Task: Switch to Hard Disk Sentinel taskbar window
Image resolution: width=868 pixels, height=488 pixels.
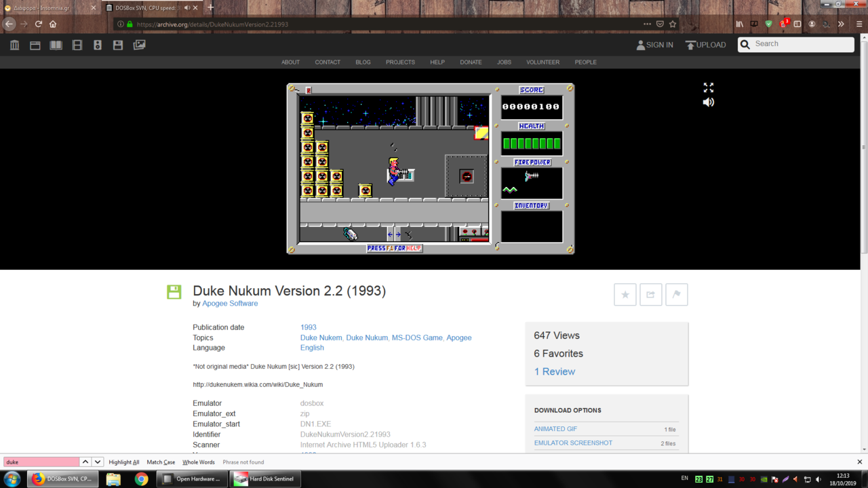Action: coord(265,479)
